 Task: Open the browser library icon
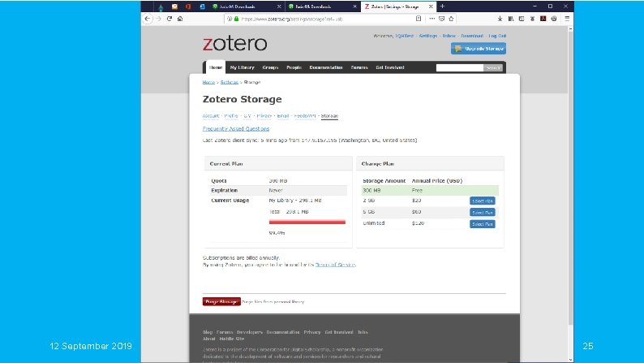(511, 19)
